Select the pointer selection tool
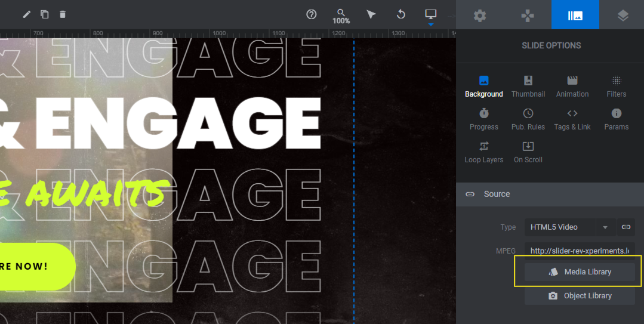This screenshot has width=644, height=324. 371,14
